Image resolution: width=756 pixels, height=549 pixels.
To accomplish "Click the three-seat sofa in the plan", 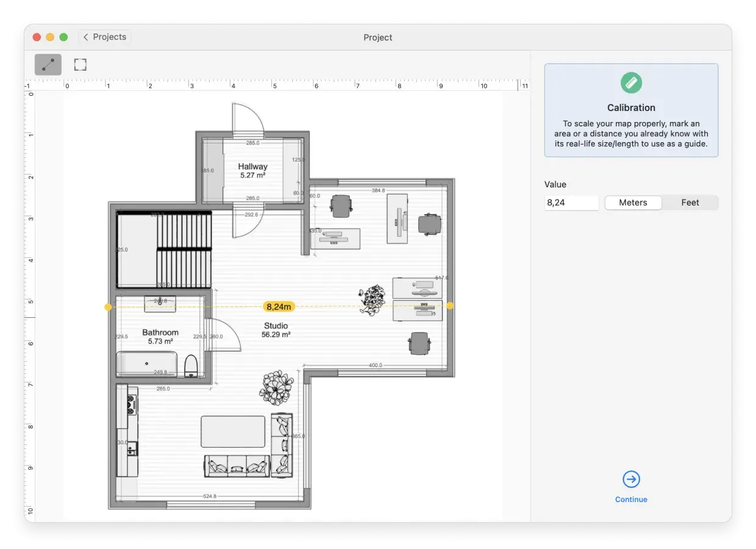I will 237,467.
